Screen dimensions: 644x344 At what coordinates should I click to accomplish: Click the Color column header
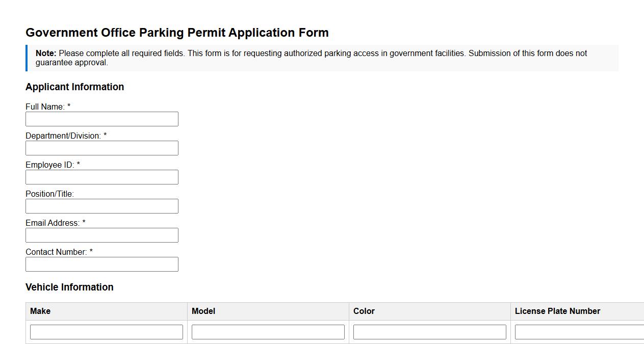[364, 311]
